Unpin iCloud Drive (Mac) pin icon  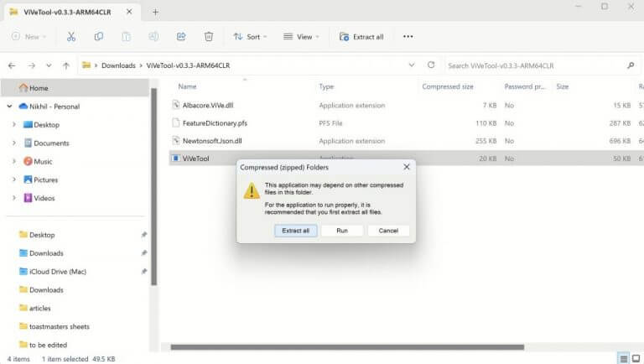click(144, 271)
